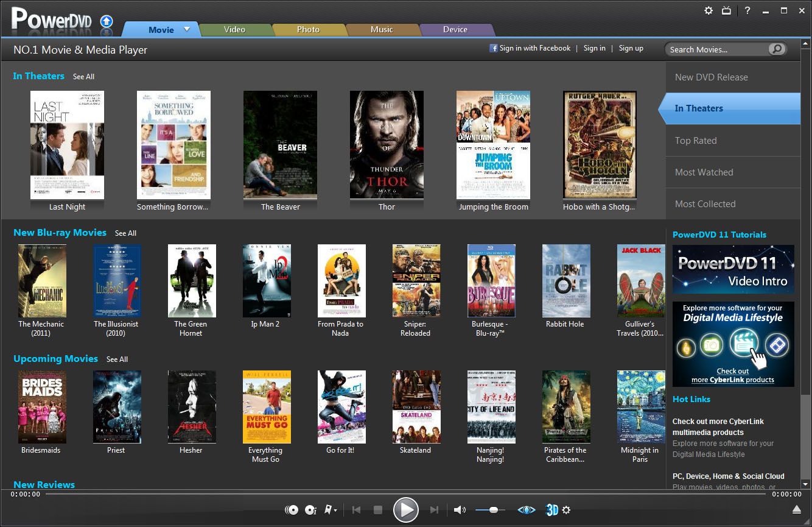Image resolution: width=812 pixels, height=527 pixels.
Task: Click the bookmark icon in playback bar
Action: point(329,510)
